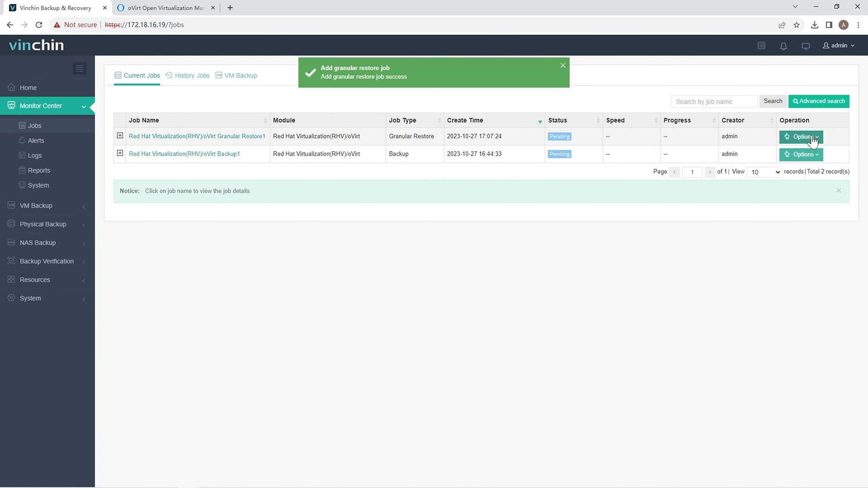Open browser downloads icon
Viewport: 868px width, 488px height.
click(814, 25)
